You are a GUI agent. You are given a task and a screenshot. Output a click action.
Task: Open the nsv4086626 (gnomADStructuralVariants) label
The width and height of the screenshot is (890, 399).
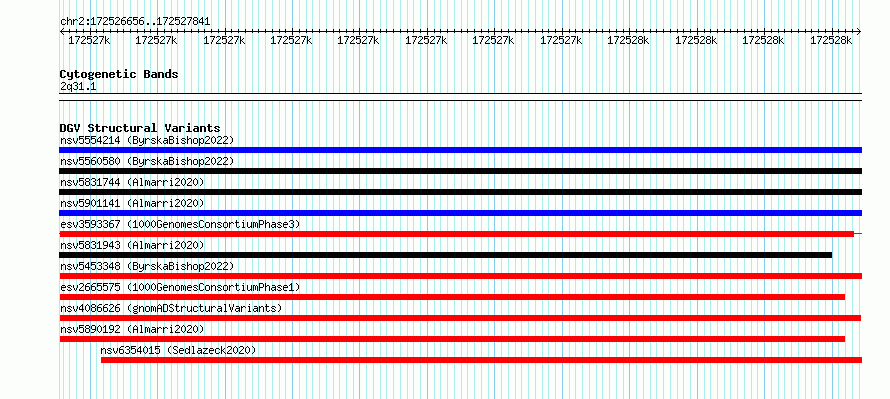point(171,308)
